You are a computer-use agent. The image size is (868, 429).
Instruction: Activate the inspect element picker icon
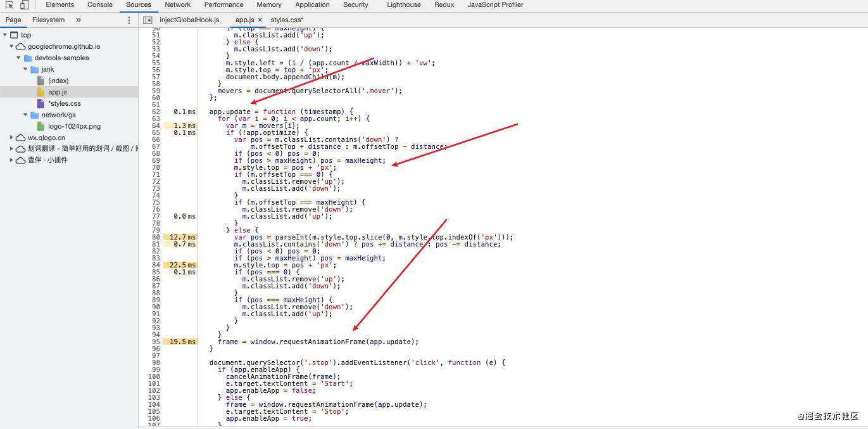(9, 5)
